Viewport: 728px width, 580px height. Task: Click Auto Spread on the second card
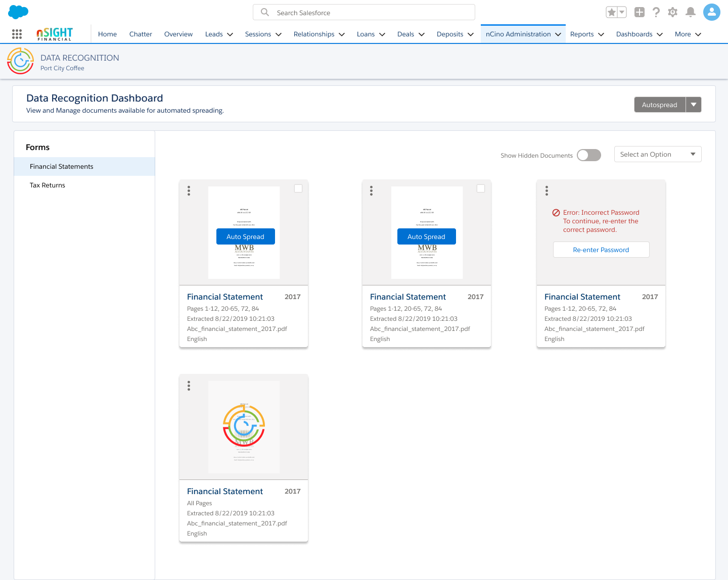(427, 236)
